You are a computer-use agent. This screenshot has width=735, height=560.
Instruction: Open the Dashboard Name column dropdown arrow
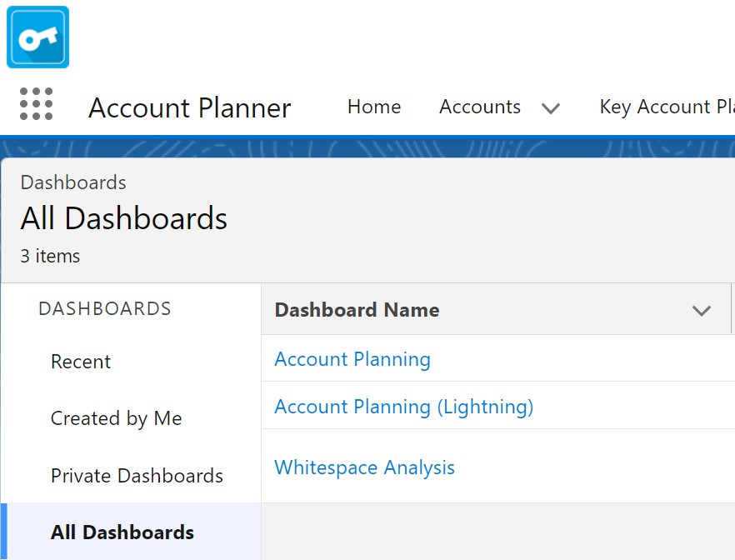(702, 311)
